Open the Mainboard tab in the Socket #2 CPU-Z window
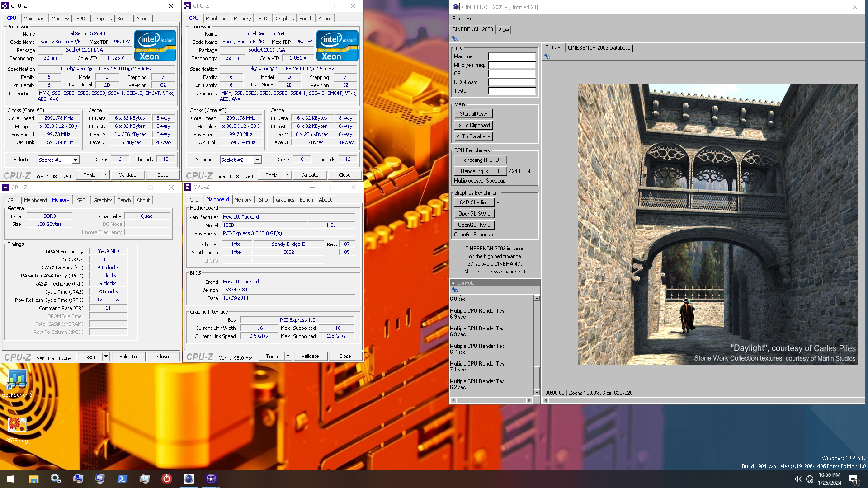Image resolution: width=868 pixels, height=488 pixels. click(x=217, y=19)
